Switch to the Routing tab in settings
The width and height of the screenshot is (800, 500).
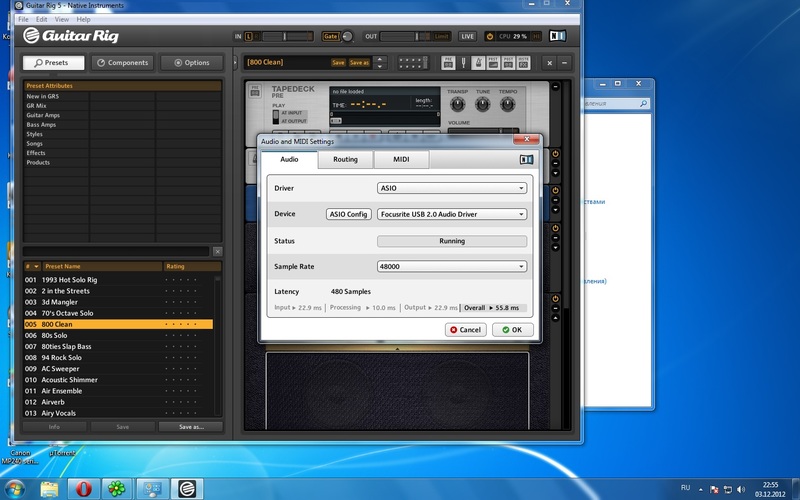[345, 160]
